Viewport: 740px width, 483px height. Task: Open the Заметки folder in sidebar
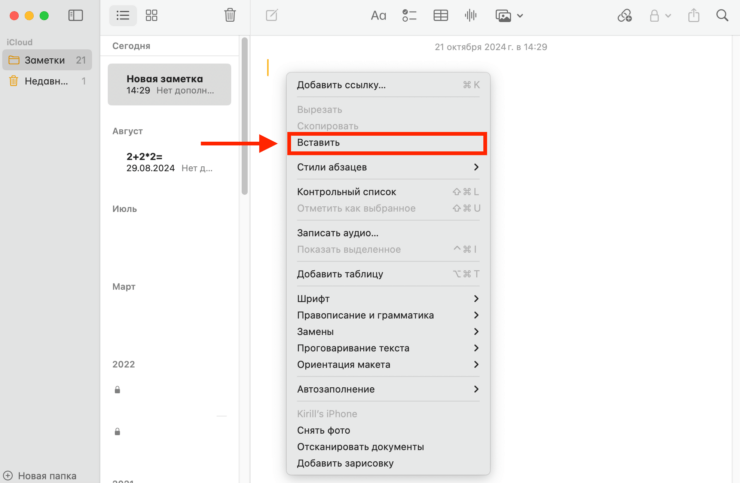[46, 60]
